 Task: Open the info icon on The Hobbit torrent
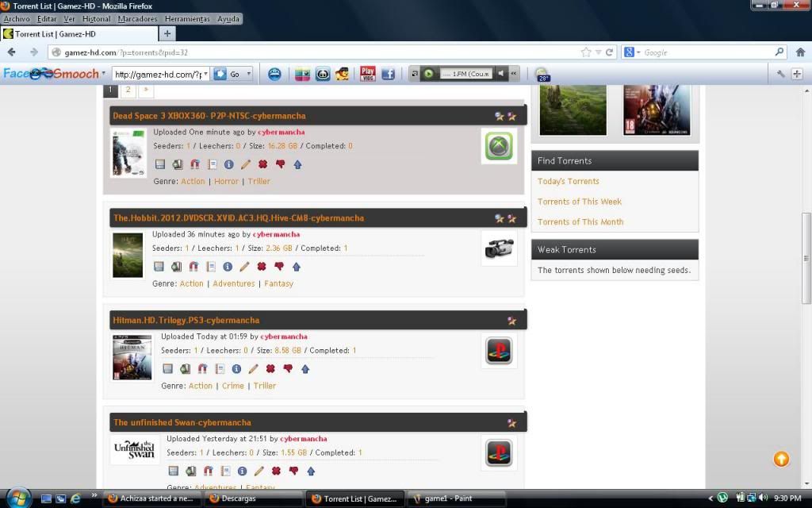[228, 267]
